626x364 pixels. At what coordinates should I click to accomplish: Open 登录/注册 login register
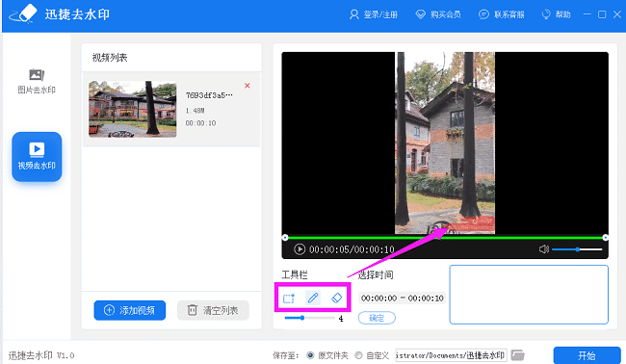click(x=374, y=14)
